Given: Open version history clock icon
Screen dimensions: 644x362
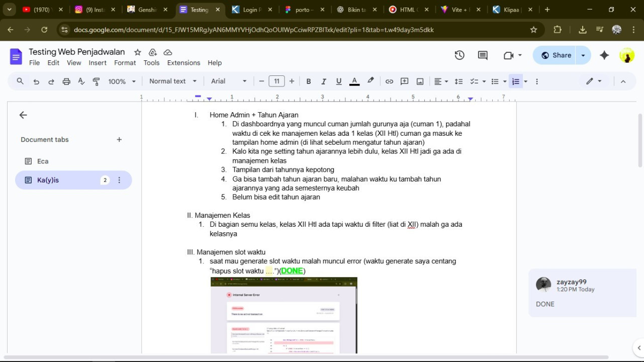Looking at the screenshot, I should click(459, 55).
